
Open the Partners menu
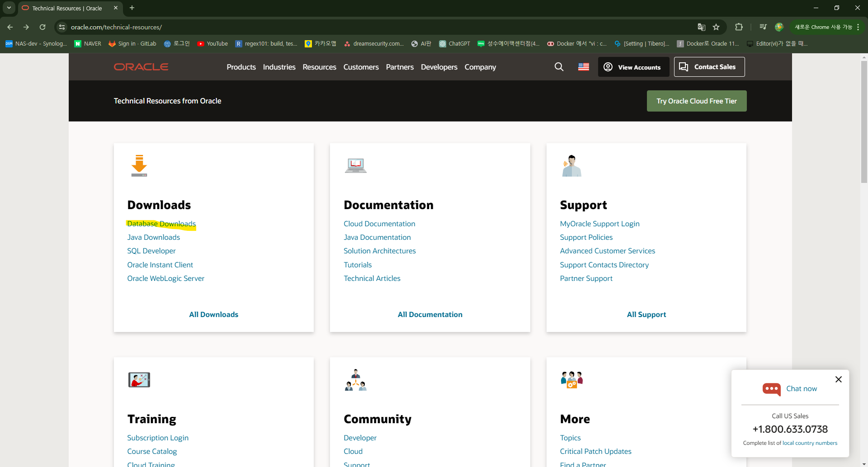(400, 67)
